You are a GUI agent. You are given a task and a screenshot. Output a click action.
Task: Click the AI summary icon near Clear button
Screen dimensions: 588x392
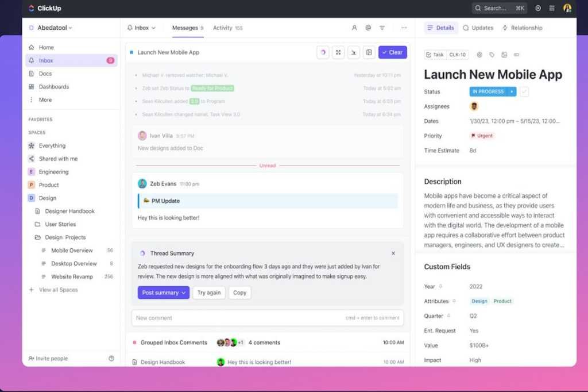click(323, 52)
